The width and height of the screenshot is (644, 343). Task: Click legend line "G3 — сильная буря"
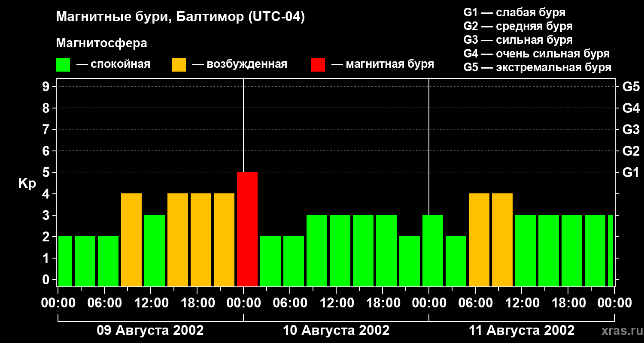pyautogui.click(x=518, y=40)
